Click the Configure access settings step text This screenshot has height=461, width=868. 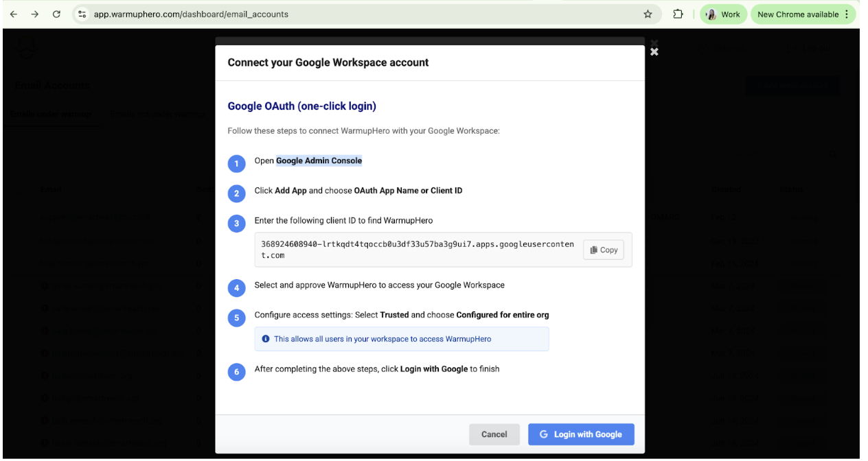coord(401,315)
